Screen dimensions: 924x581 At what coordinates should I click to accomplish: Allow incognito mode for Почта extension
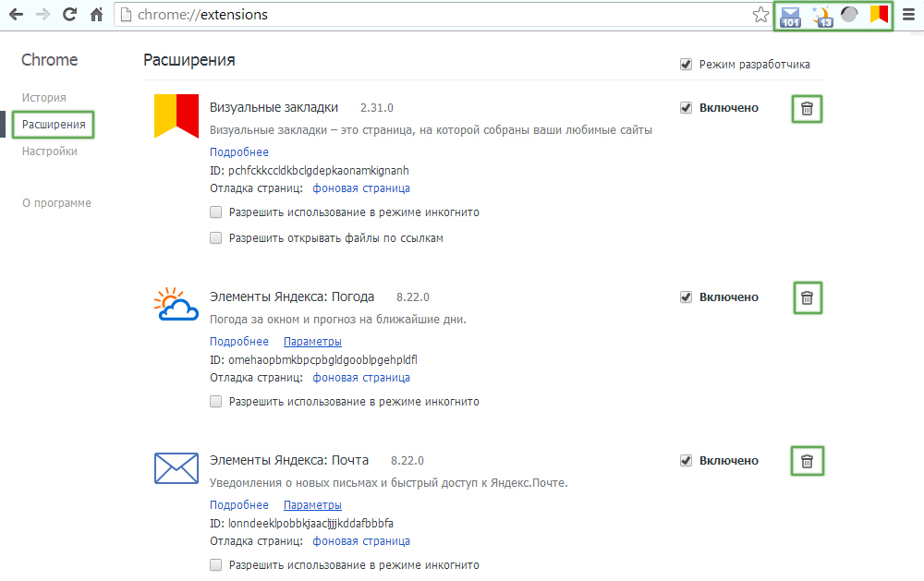215,565
